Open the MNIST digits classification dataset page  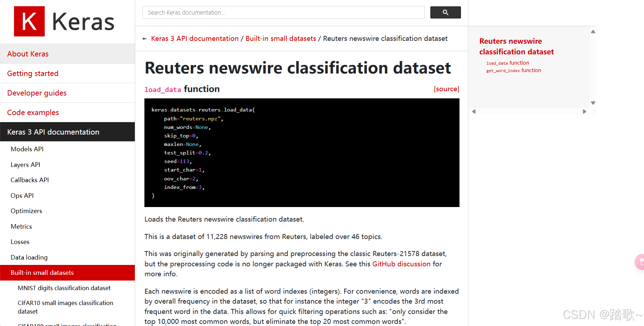pos(64,288)
